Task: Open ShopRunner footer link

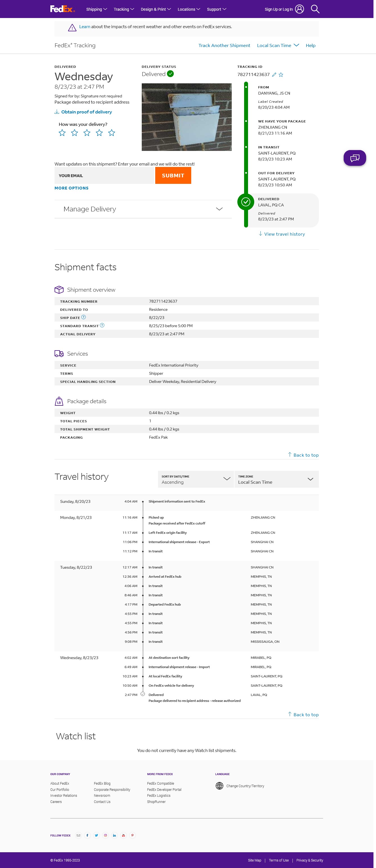Action: (156, 802)
